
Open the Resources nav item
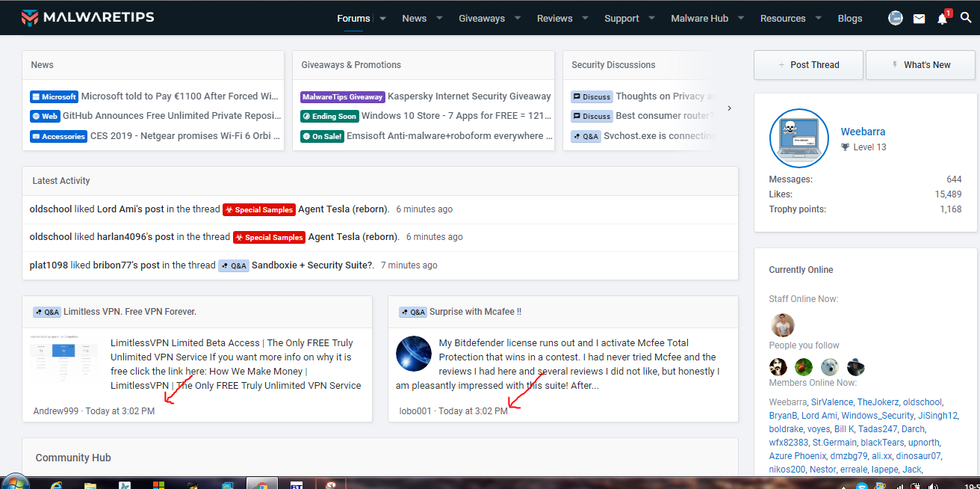[783, 19]
